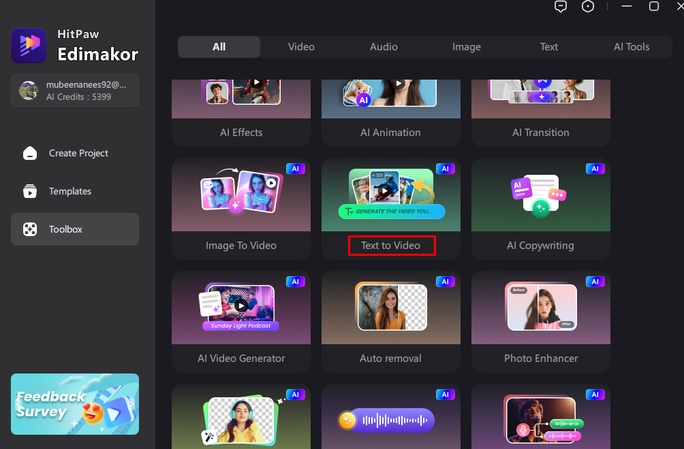Image resolution: width=684 pixels, height=449 pixels.
Task: Click the Templates icon in sidebar
Action: pos(30,191)
